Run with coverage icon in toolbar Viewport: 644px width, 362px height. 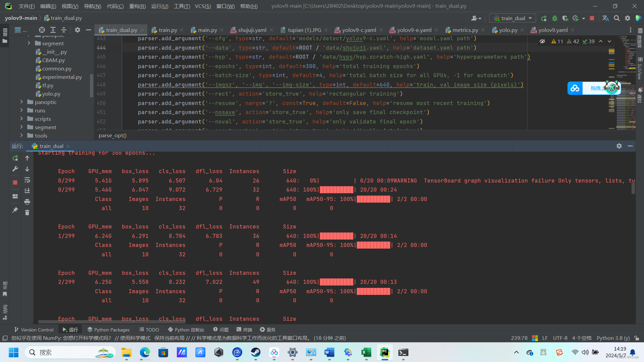565,18
